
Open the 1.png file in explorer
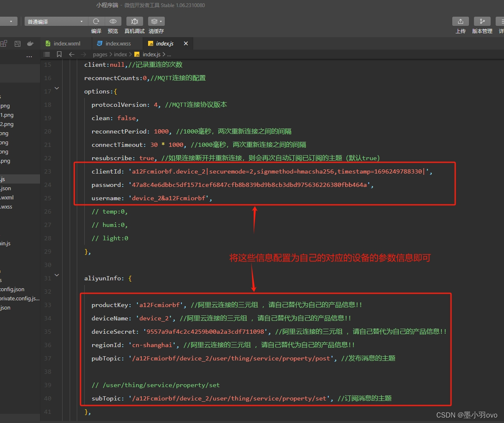tap(7, 115)
